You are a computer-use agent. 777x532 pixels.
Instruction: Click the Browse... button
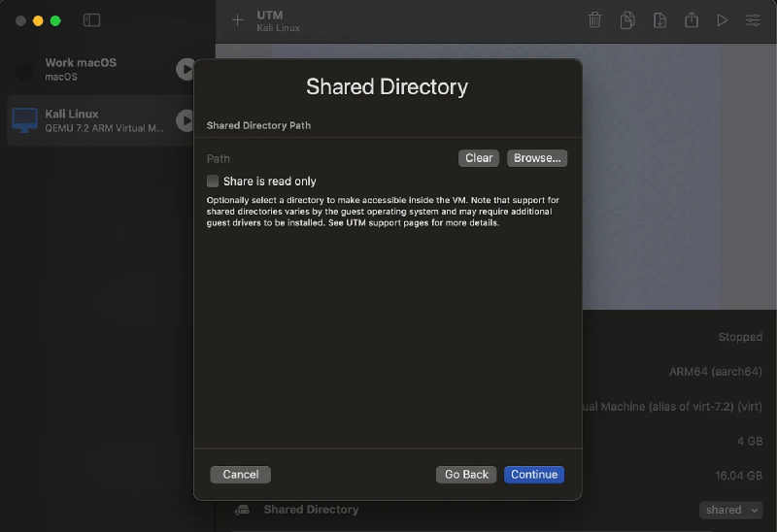[x=537, y=158]
